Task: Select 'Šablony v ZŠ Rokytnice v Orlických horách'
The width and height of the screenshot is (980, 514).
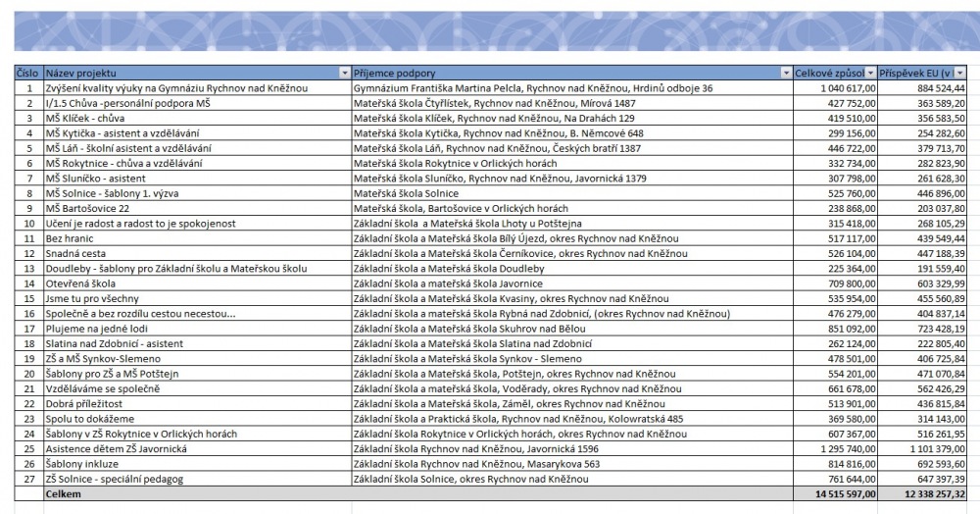Action: (x=198, y=434)
